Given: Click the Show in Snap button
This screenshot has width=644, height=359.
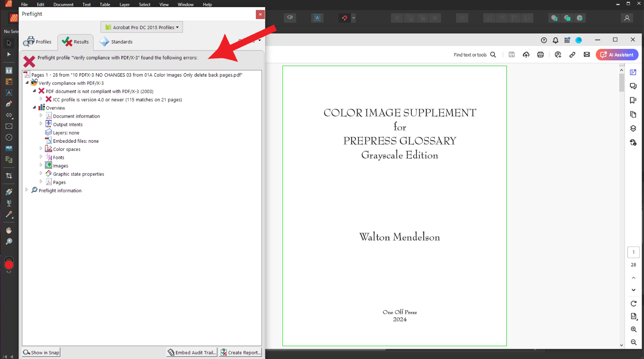Looking at the screenshot, I should coord(41,352).
